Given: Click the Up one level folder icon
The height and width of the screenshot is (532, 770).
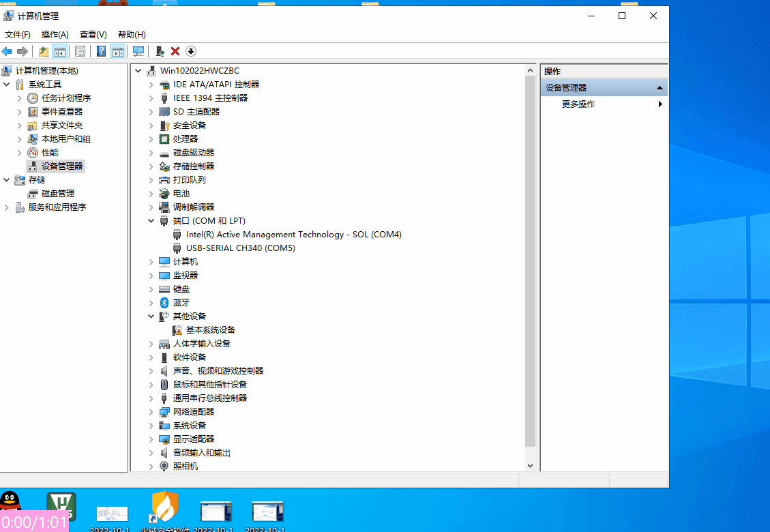Looking at the screenshot, I should tap(43, 51).
